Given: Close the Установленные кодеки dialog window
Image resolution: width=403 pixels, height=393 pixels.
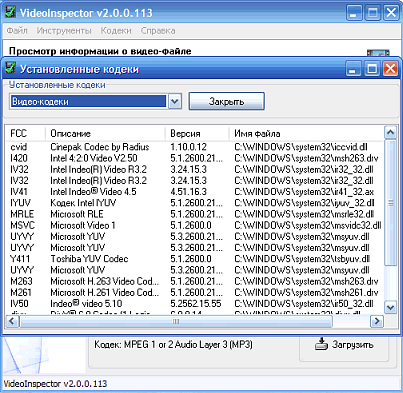Looking at the screenshot, I should [390, 69].
